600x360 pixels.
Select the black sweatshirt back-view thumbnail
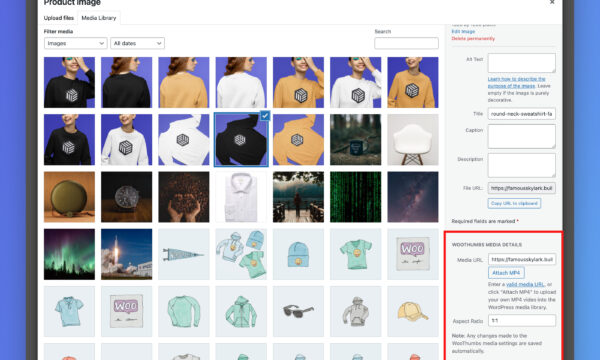127,82
